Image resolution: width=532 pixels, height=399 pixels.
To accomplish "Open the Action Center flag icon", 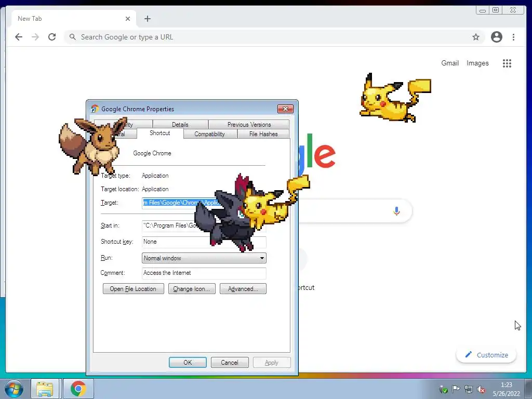I will (x=456, y=390).
